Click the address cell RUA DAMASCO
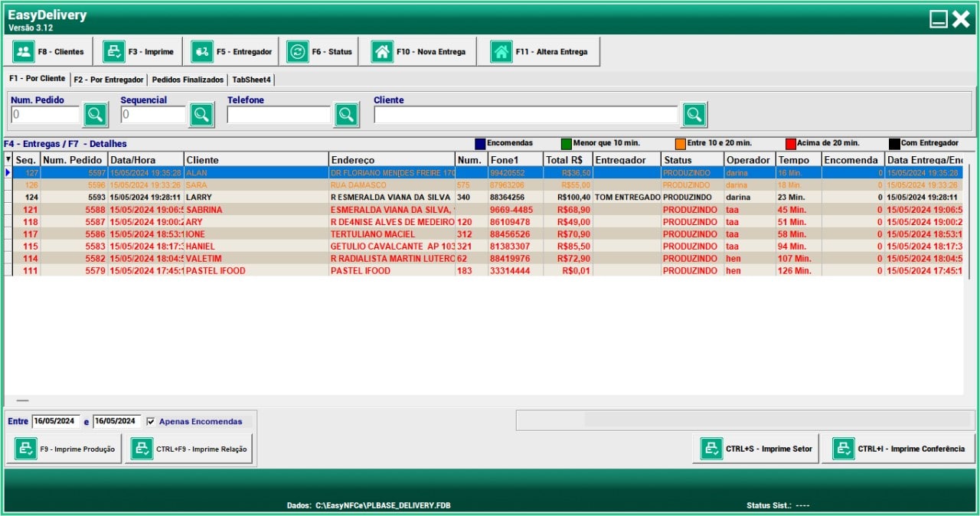This screenshot has height=516, width=980. point(391,185)
